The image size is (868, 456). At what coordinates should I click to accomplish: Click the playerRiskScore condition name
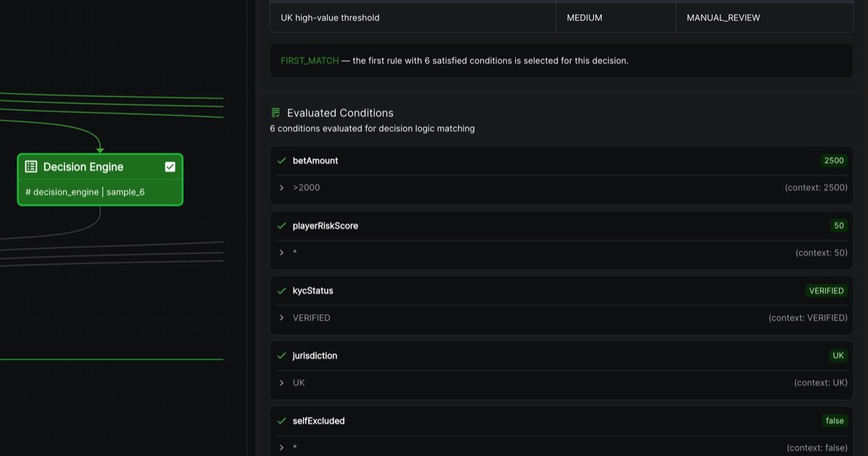[x=325, y=226]
